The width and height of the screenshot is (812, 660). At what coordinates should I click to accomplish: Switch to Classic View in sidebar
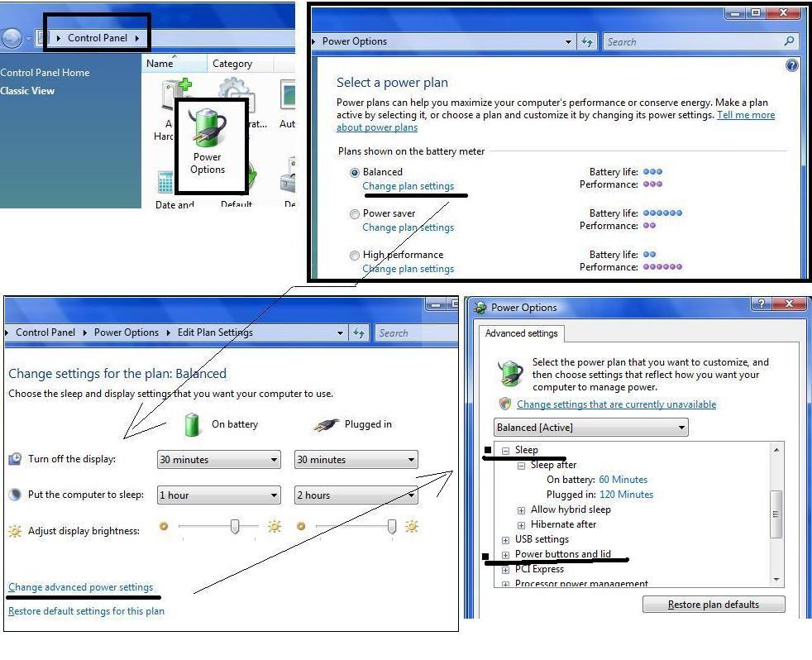click(27, 91)
